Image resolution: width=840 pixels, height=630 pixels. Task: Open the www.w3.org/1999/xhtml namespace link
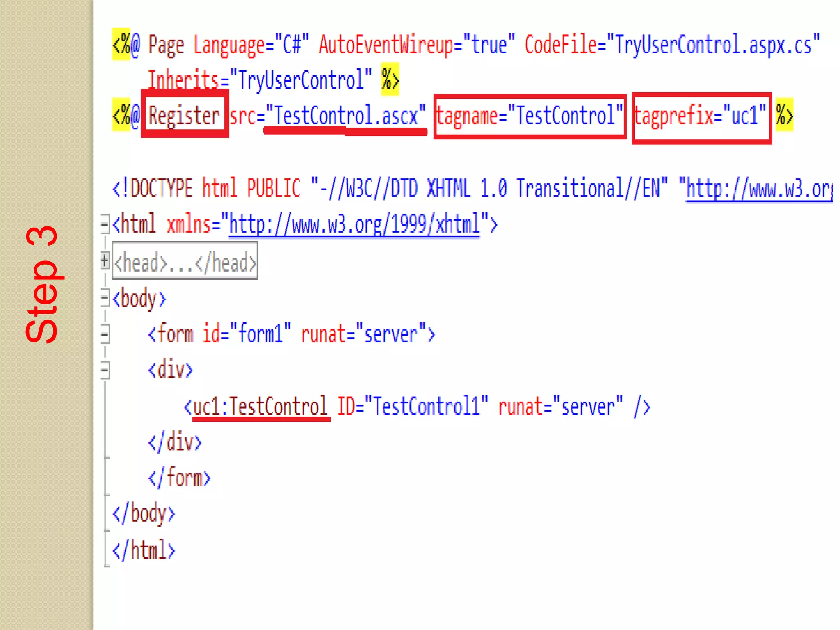coord(354,225)
